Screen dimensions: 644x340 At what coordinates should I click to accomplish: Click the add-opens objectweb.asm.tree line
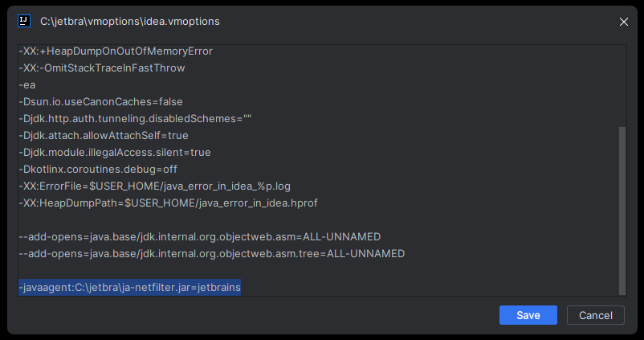[x=211, y=253]
